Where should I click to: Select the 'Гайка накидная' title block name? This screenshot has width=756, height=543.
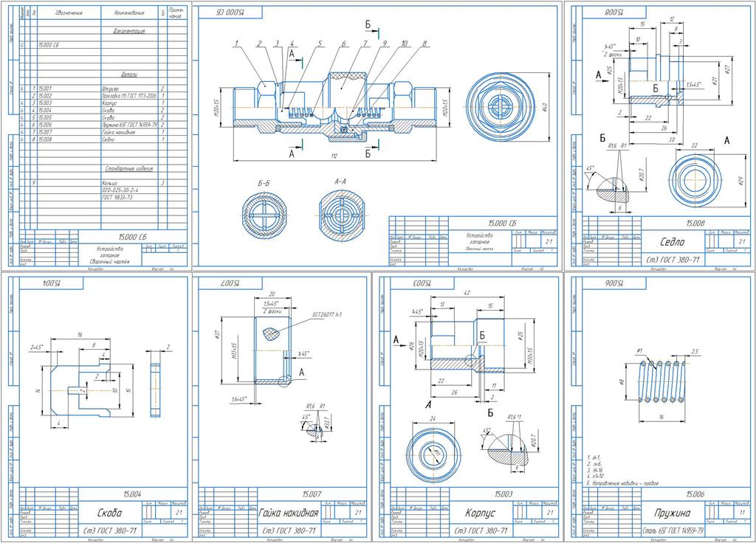click(289, 513)
